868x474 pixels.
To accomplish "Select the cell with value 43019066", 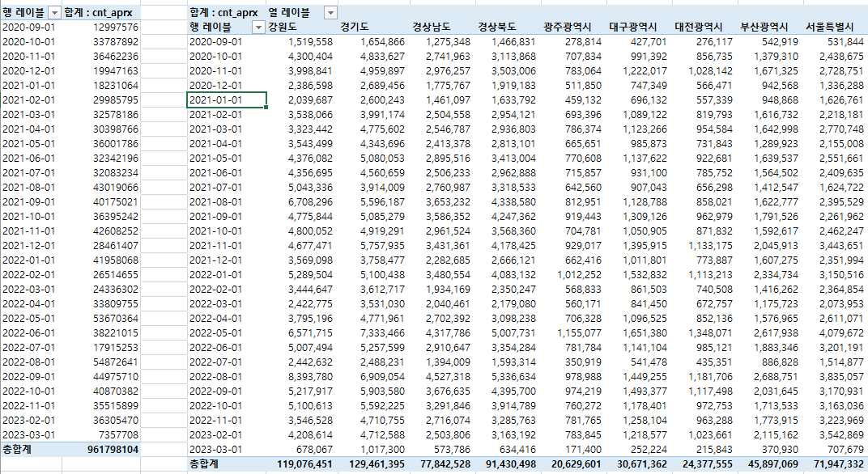I will (x=116, y=188).
